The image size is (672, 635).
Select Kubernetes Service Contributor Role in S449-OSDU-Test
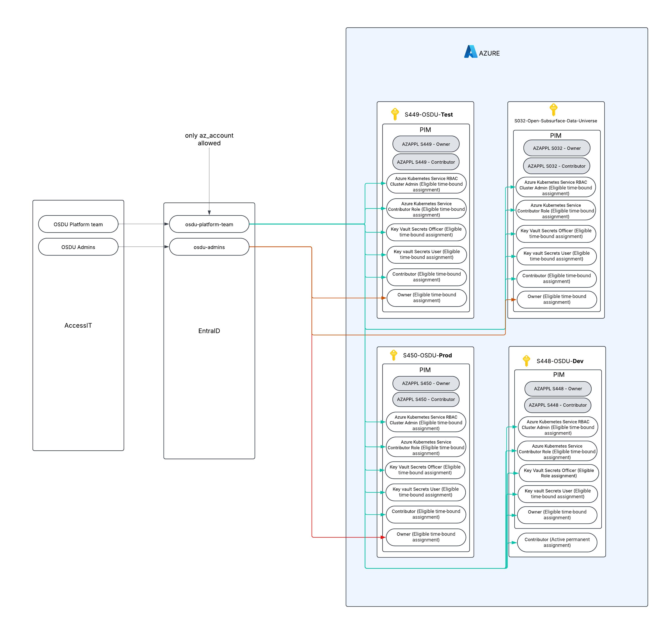426,209
